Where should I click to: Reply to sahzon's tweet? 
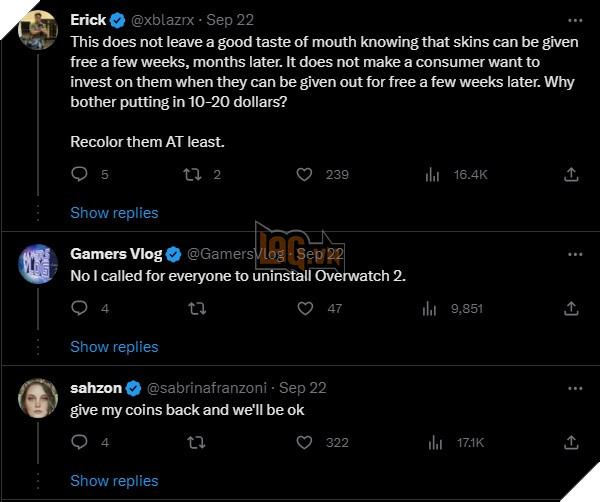[80, 442]
